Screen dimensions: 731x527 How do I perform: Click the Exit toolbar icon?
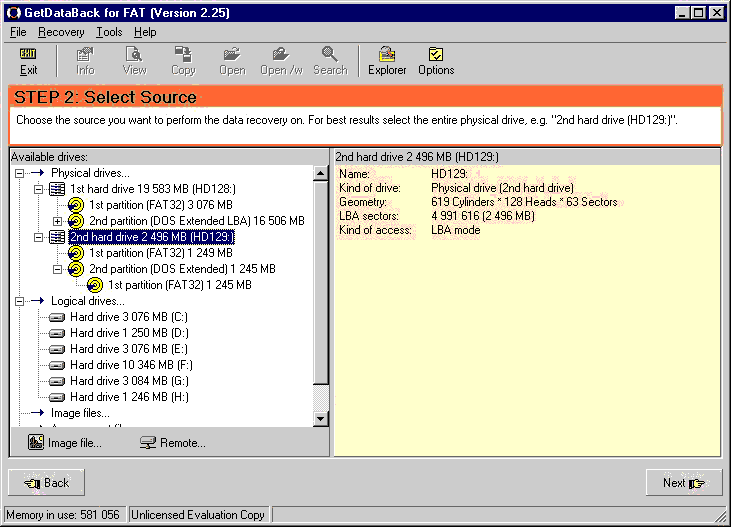pyautogui.click(x=28, y=61)
